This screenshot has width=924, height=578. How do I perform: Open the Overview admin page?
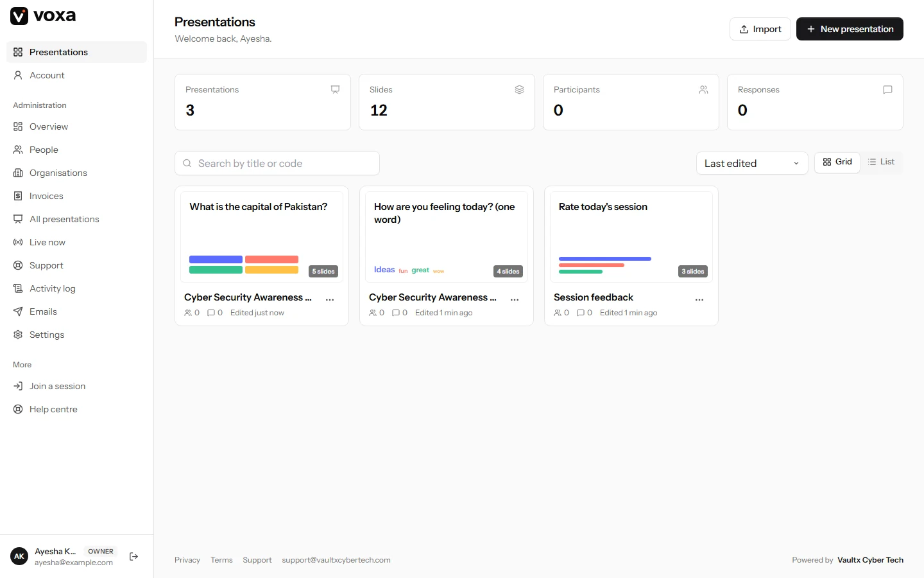point(76,127)
